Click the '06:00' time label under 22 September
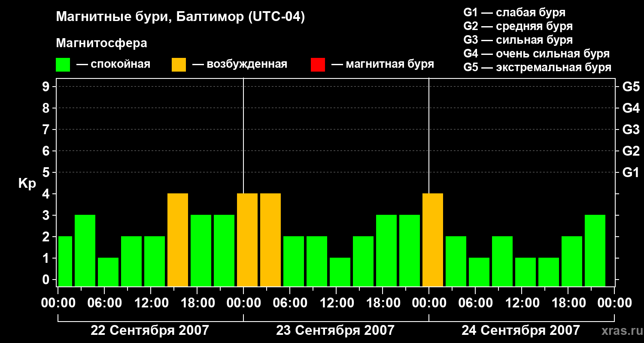The height and width of the screenshot is (343, 644). [104, 303]
